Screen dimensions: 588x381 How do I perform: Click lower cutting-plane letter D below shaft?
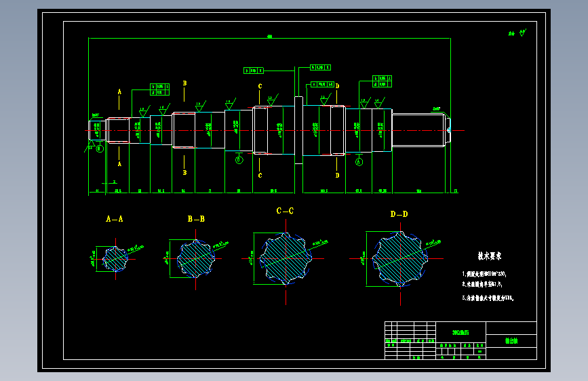337,175
